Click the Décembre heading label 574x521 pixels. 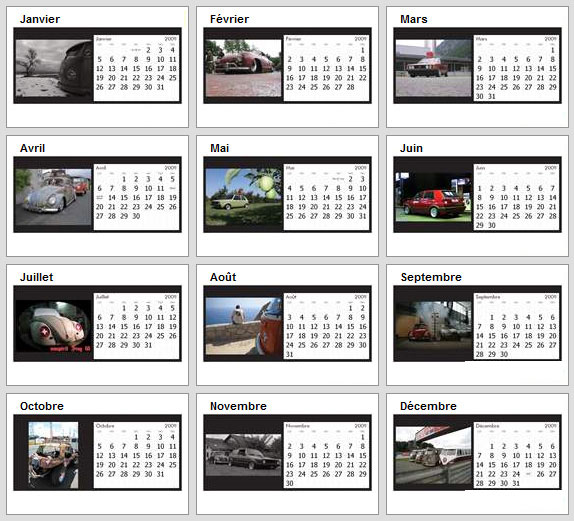coord(428,406)
